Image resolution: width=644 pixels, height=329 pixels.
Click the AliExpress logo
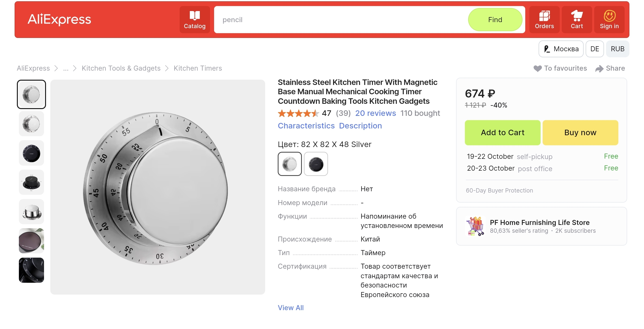59,19
